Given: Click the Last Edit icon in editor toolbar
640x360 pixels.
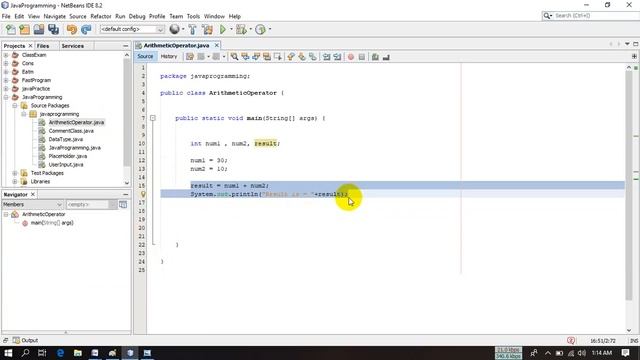Looking at the screenshot, I should tap(190, 57).
